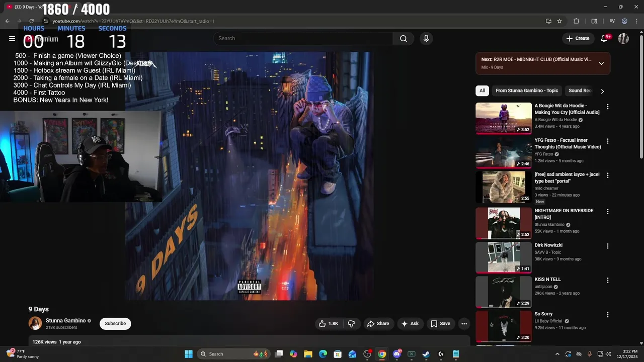Viewport: 644px width, 362px height.
Task: Show hidden system tray icons chevron
Action: (557, 354)
